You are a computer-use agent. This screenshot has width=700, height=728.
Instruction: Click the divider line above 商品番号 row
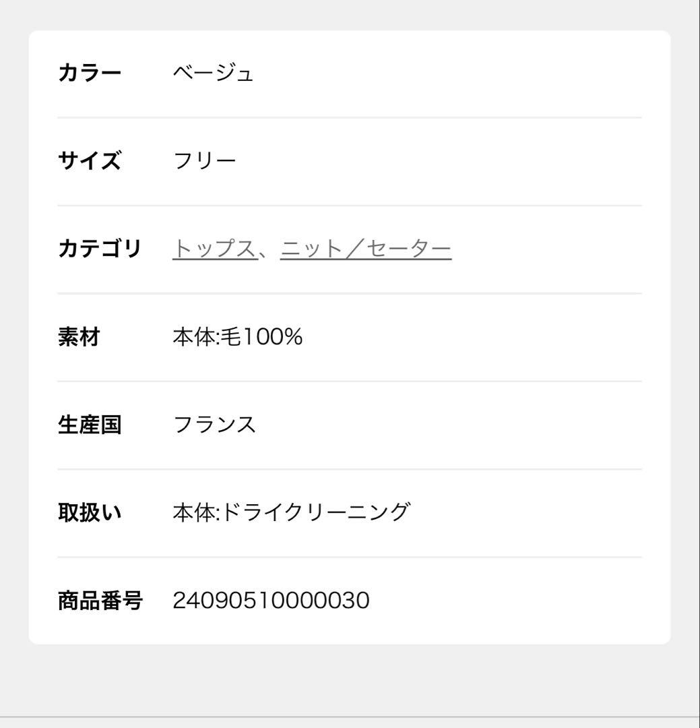[x=350, y=557]
